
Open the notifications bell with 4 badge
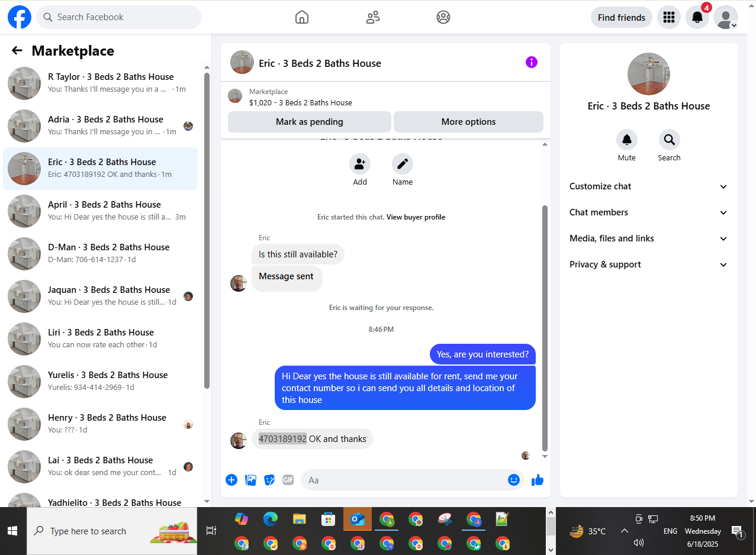tap(697, 17)
